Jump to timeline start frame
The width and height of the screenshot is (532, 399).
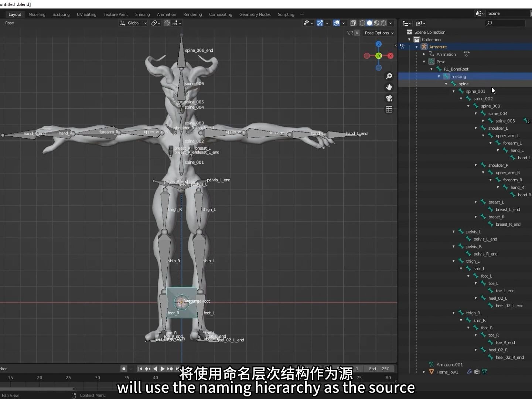tap(140, 369)
